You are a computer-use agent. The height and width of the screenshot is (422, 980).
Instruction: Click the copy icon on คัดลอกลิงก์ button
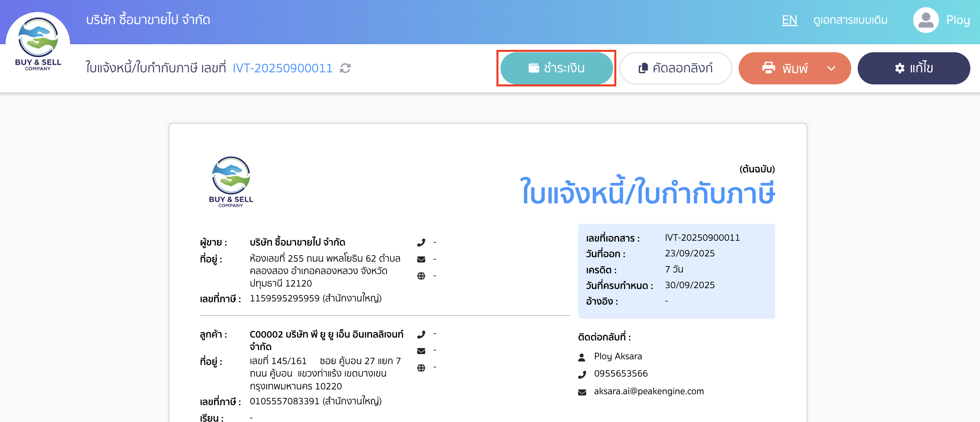[x=643, y=68]
